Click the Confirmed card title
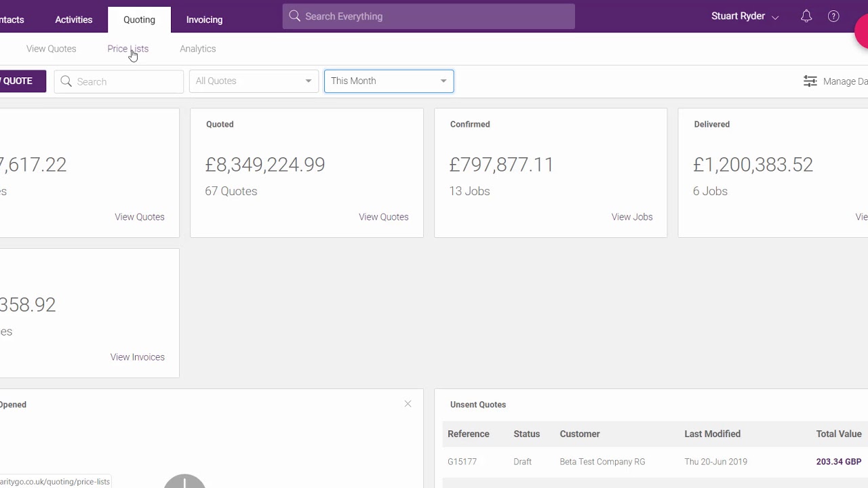This screenshot has height=488, width=868. coord(469,124)
